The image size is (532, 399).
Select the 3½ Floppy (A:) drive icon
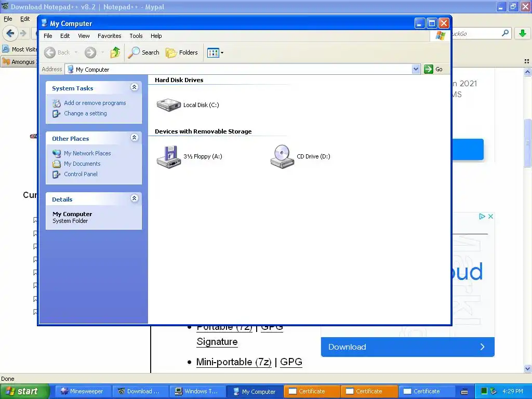169,156
